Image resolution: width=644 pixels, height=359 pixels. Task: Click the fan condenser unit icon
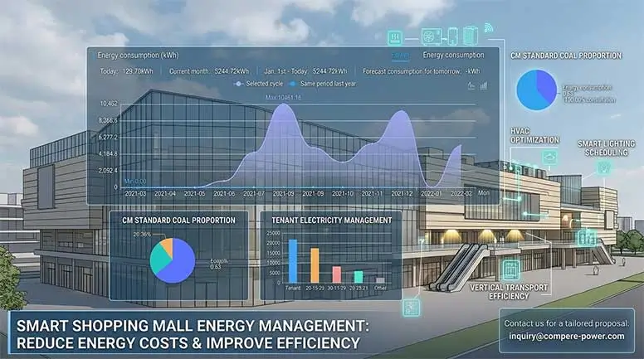point(432,37)
